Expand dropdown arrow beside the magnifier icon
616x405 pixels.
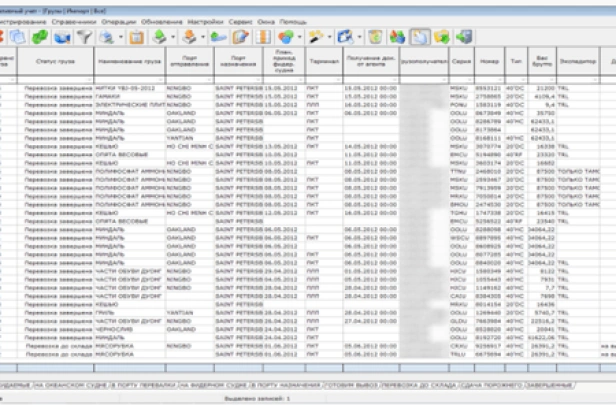pyautogui.click(x=120, y=37)
